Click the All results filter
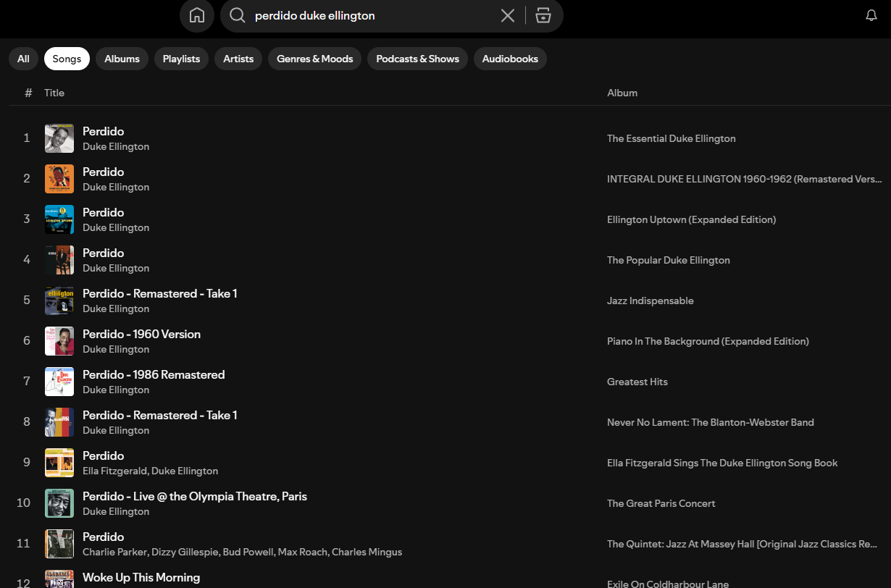 click(x=22, y=59)
